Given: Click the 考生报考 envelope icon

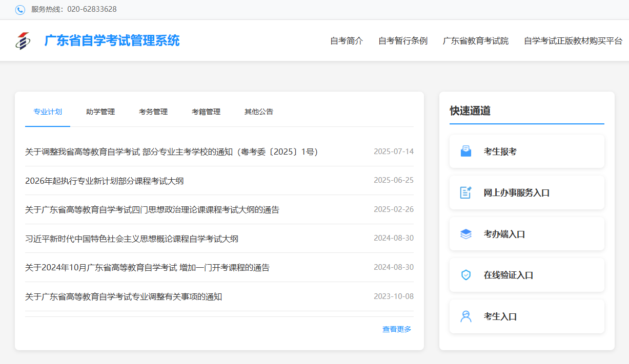Looking at the screenshot, I should pyautogui.click(x=465, y=152).
